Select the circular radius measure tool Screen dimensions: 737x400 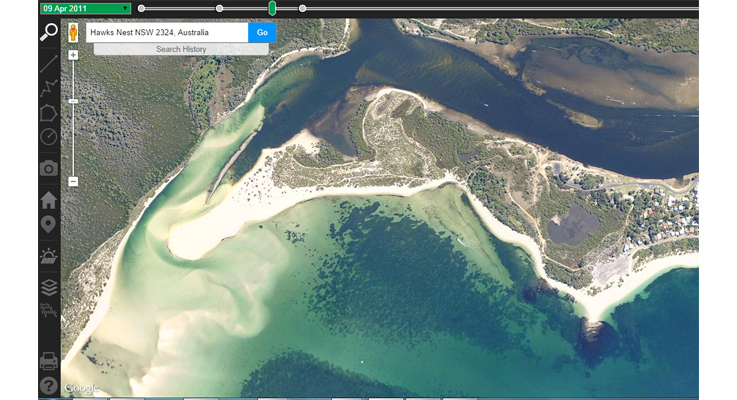point(49,137)
